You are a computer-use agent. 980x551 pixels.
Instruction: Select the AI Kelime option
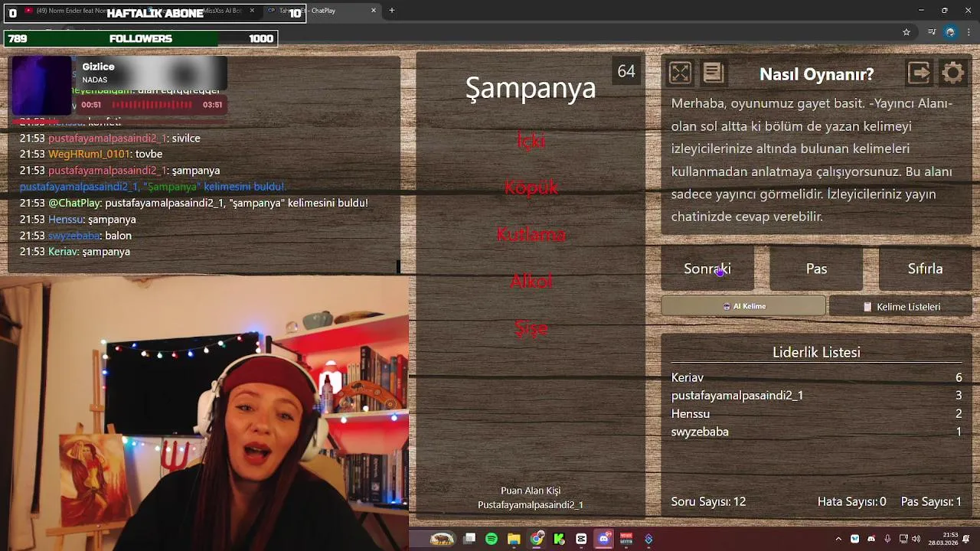(743, 306)
